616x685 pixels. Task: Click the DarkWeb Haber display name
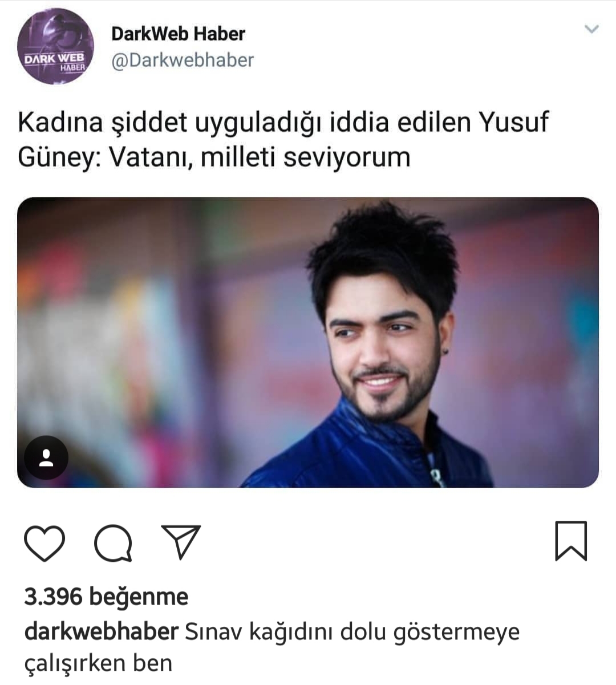(x=178, y=34)
